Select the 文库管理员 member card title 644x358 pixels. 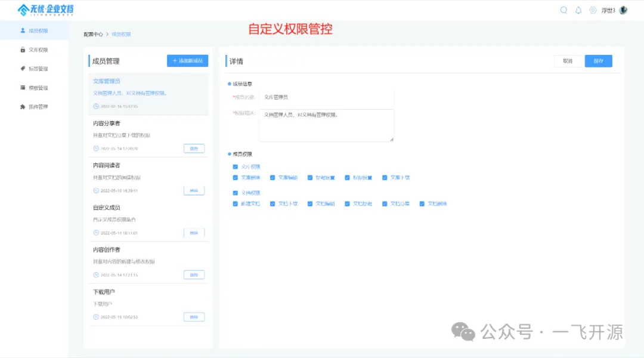click(106, 81)
